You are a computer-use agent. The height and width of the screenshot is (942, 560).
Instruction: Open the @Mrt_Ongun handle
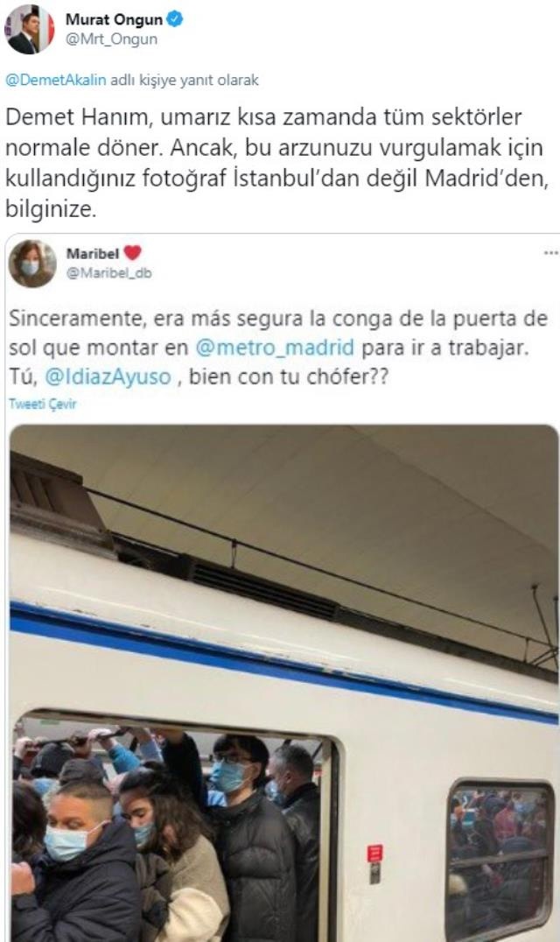click(x=112, y=40)
